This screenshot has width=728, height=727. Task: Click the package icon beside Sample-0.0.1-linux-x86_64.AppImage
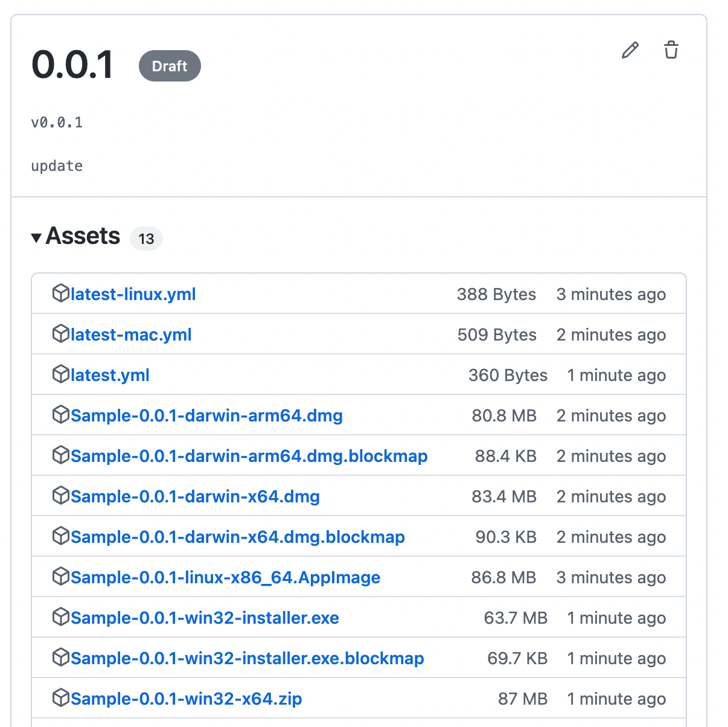click(x=61, y=576)
